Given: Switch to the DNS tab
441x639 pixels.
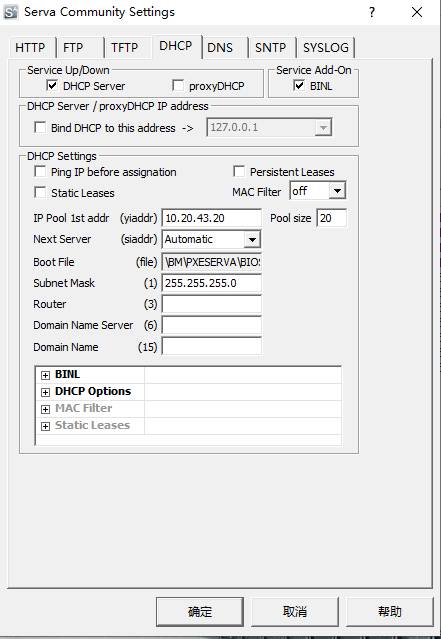Looking at the screenshot, I should pos(220,48).
